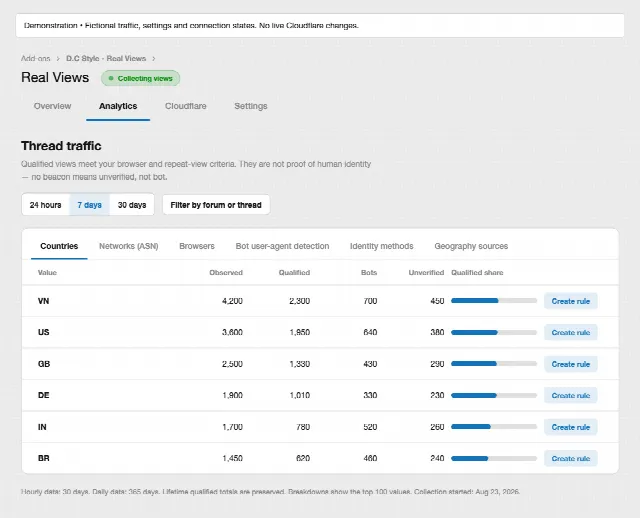Click the US qualified share bar
The width and height of the screenshot is (640, 518).
[x=494, y=332]
